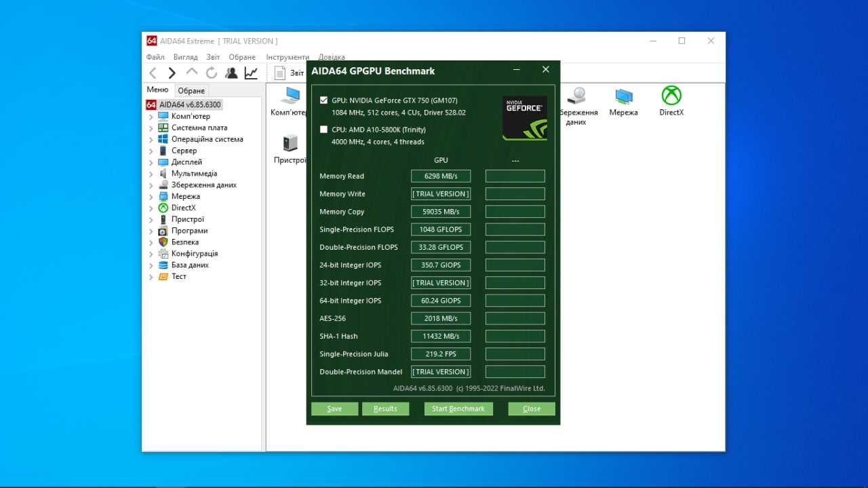The image size is (868, 488).
Task: Expand the Системна плата tree node
Action: click(x=151, y=128)
